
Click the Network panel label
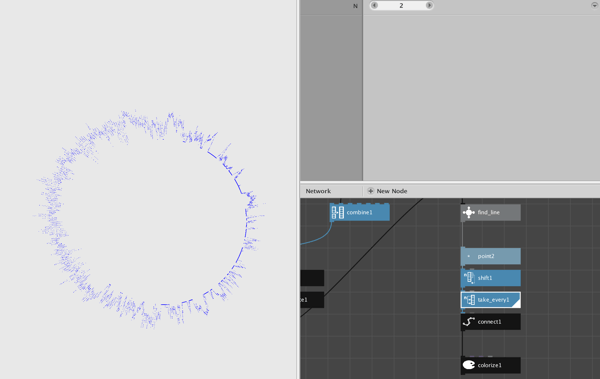click(x=318, y=191)
